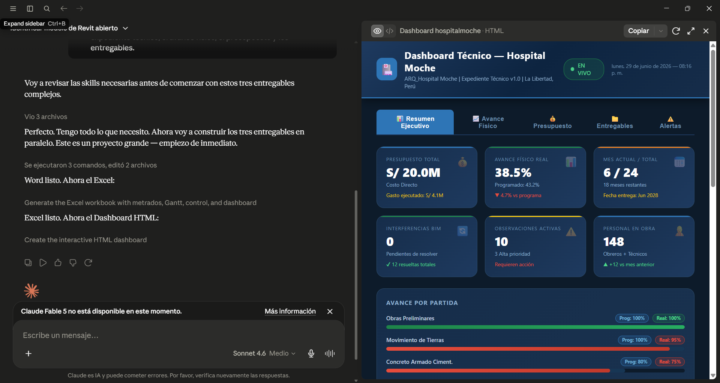Give thumbs up feedback
Image resolution: width=720 pixels, height=383 pixels.
[58, 263]
